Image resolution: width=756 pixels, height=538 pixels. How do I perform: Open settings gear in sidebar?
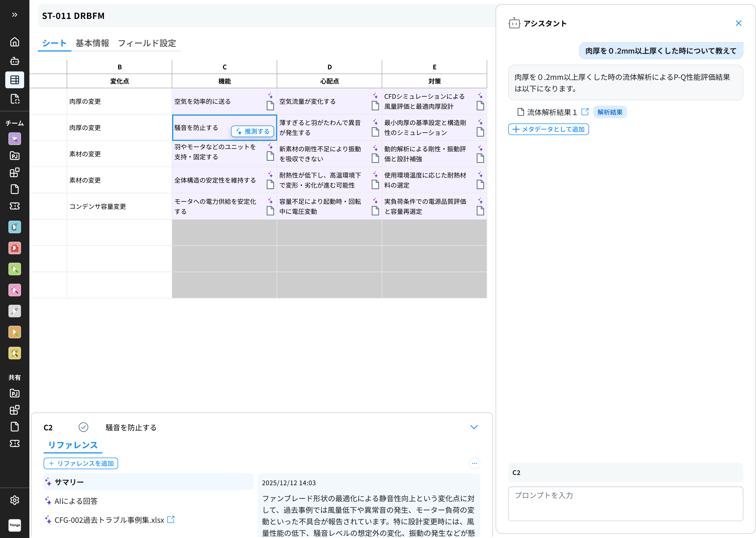tap(14, 500)
